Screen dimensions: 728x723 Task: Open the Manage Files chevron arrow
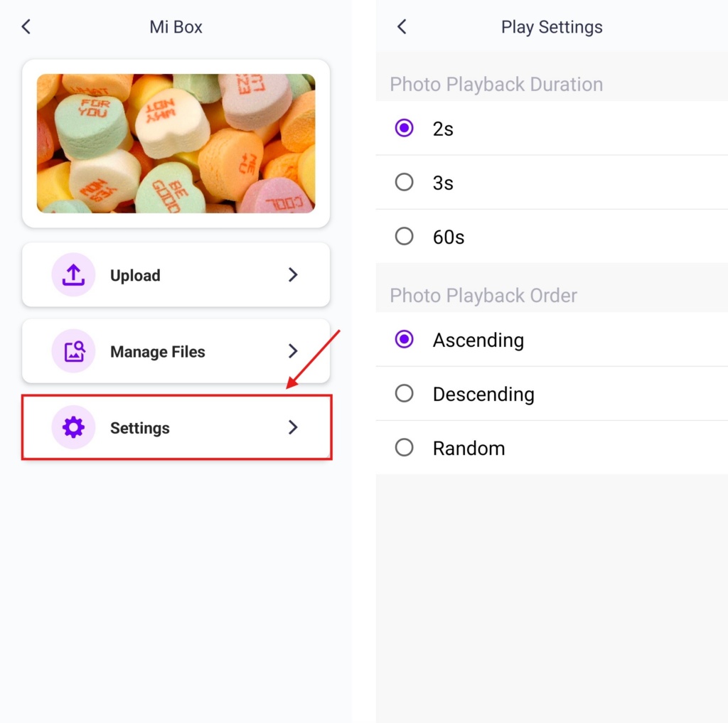(x=292, y=351)
